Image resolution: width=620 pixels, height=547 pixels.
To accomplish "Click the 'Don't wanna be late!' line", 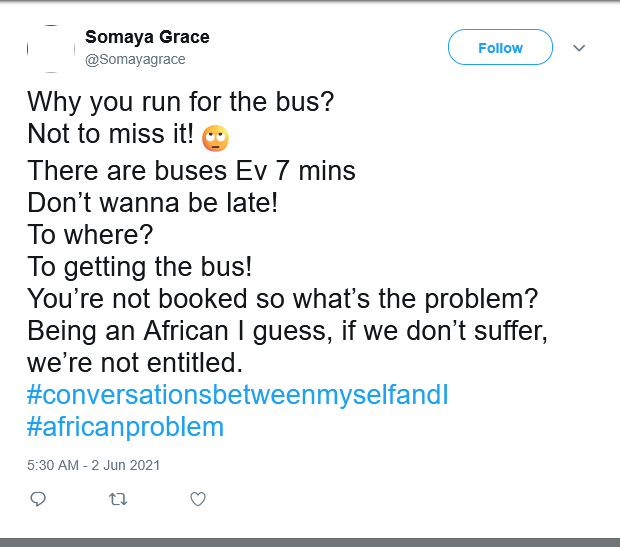I will tap(153, 203).
